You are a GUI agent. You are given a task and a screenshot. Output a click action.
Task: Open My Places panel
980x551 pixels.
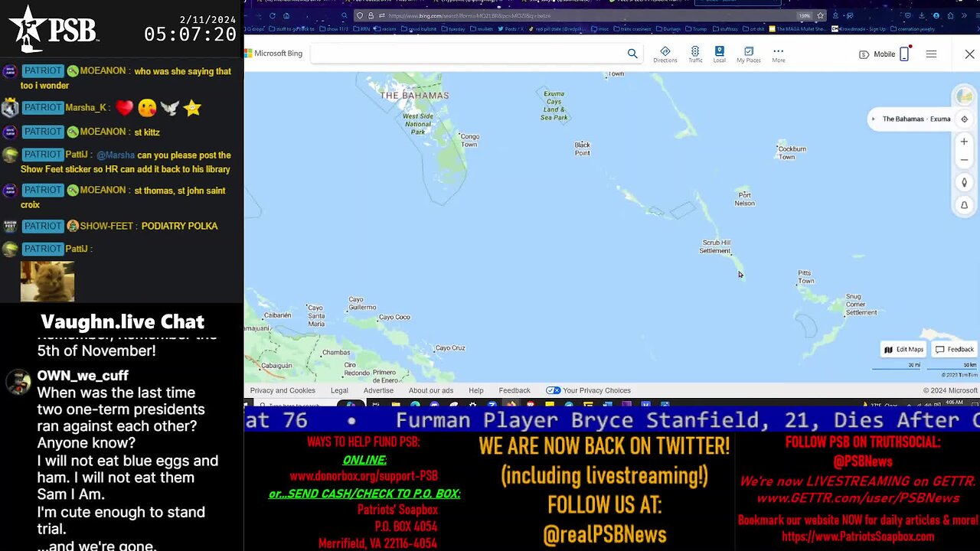(748, 54)
